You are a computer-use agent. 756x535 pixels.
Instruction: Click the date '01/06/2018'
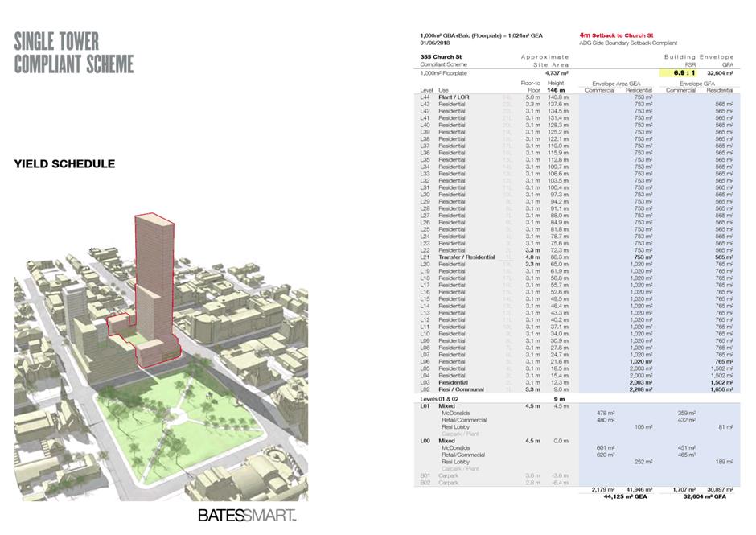tap(434, 43)
